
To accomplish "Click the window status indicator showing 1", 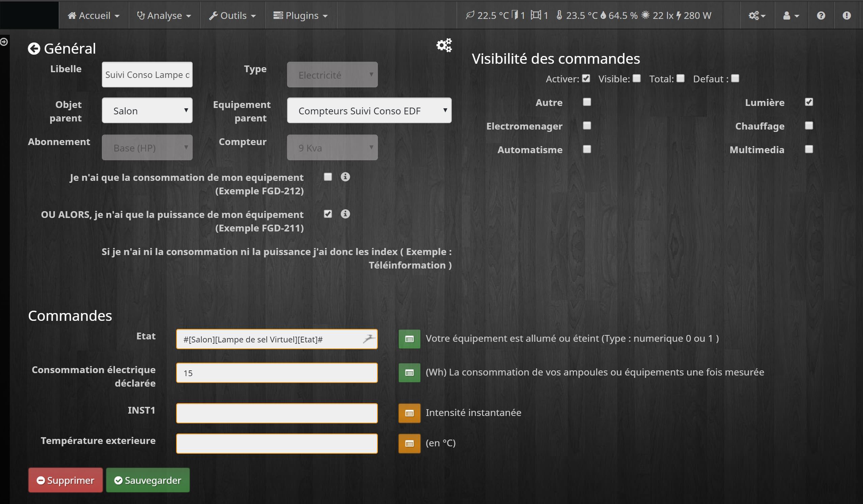I will coord(539,16).
